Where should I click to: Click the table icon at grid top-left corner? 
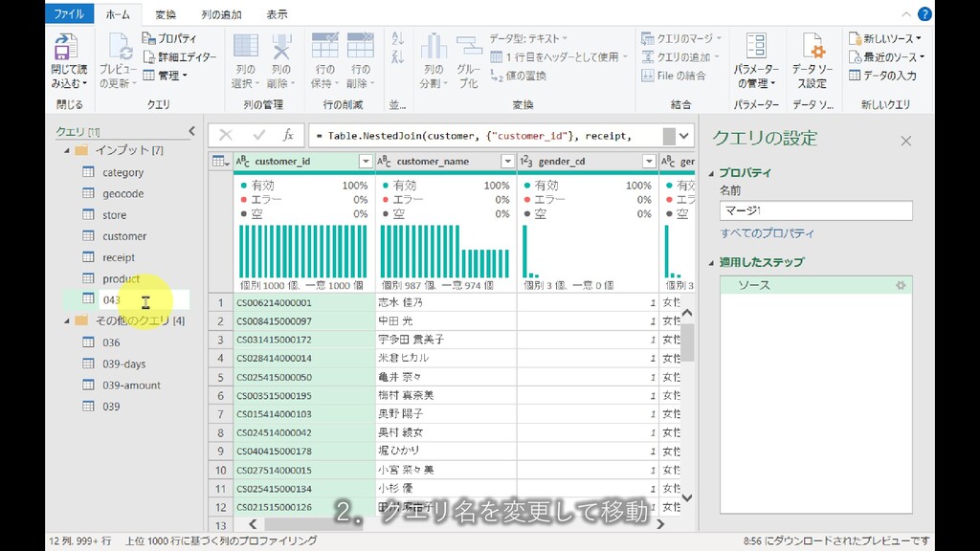[x=219, y=162]
